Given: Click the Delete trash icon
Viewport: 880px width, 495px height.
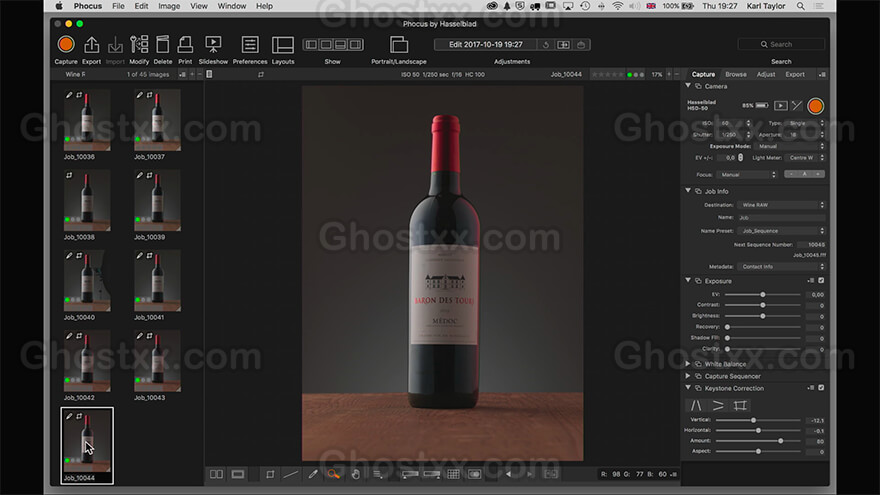Looking at the screenshot, I should click(x=163, y=44).
